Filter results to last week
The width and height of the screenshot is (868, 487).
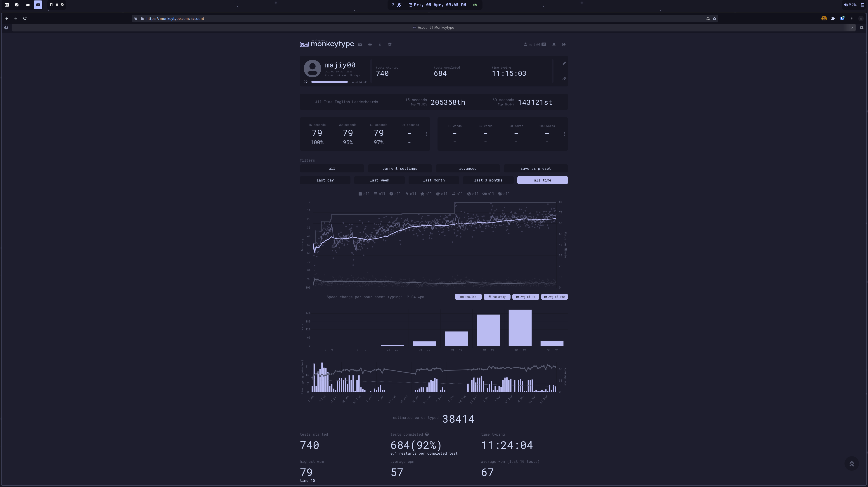pyautogui.click(x=379, y=180)
